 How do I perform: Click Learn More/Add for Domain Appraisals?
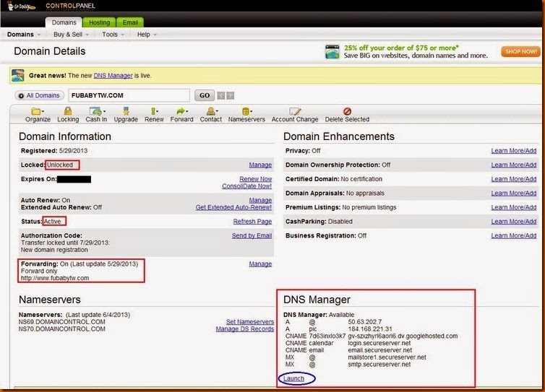point(514,193)
